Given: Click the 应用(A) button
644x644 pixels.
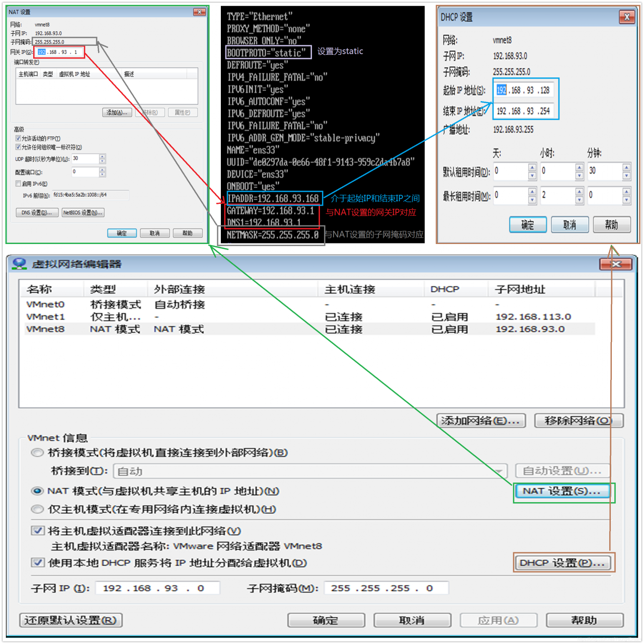Looking at the screenshot, I should [498, 620].
